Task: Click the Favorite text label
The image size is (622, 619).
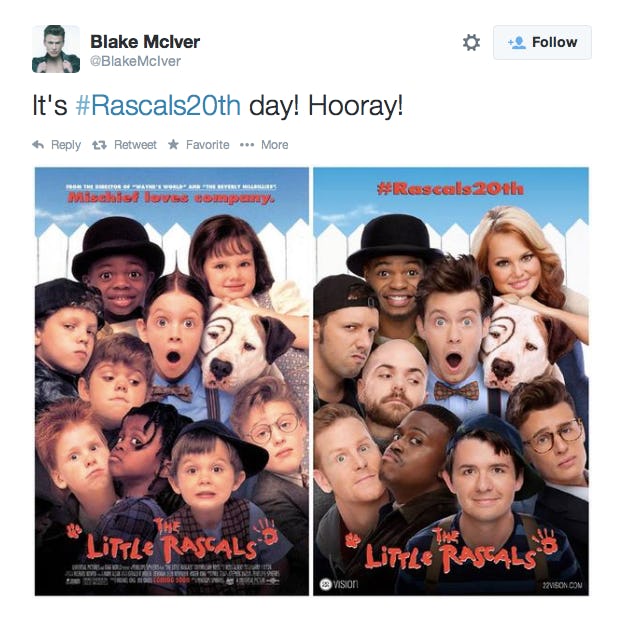Action: coord(207,145)
